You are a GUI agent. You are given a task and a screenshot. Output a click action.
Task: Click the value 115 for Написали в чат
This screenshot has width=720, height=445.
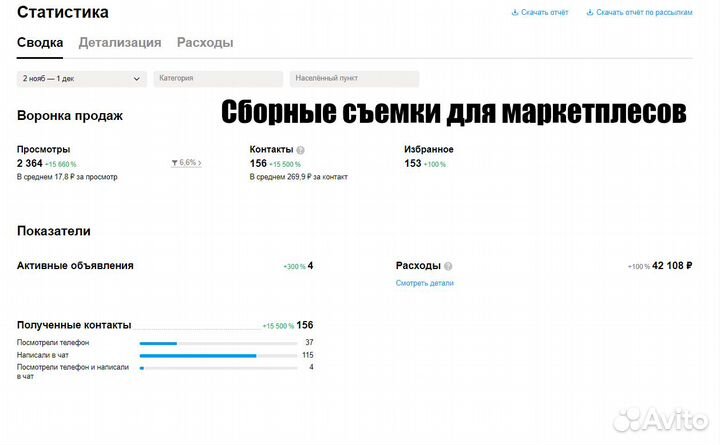coord(308,355)
